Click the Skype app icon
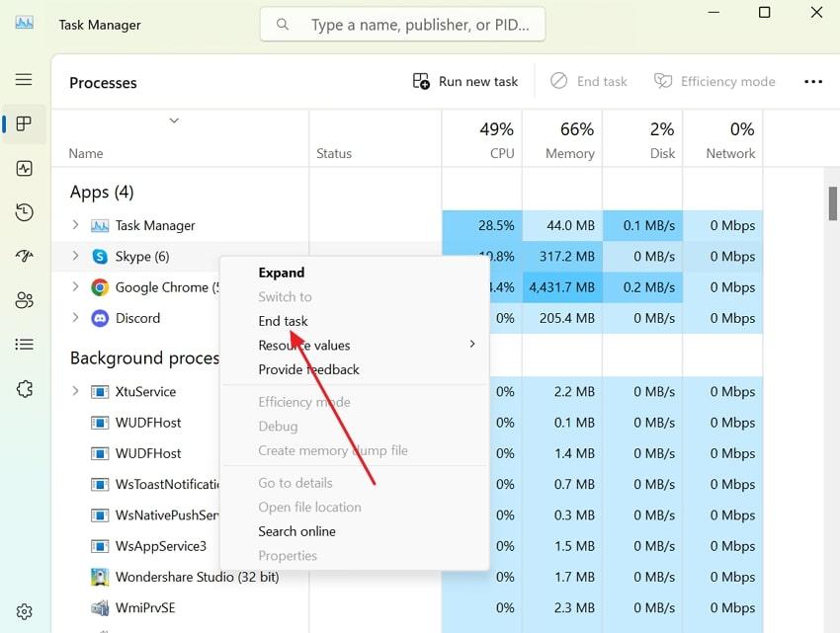Image resolution: width=840 pixels, height=633 pixels. coord(100,257)
